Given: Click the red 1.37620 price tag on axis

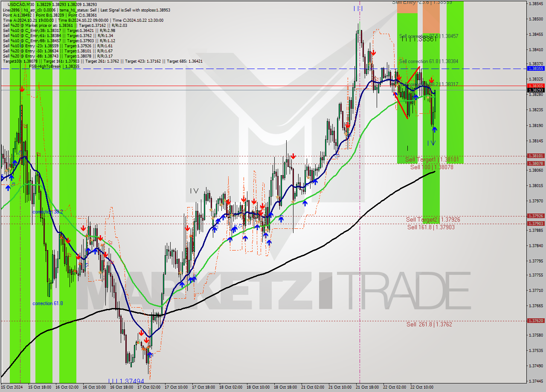Looking at the screenshot, I should click(536, 320).
